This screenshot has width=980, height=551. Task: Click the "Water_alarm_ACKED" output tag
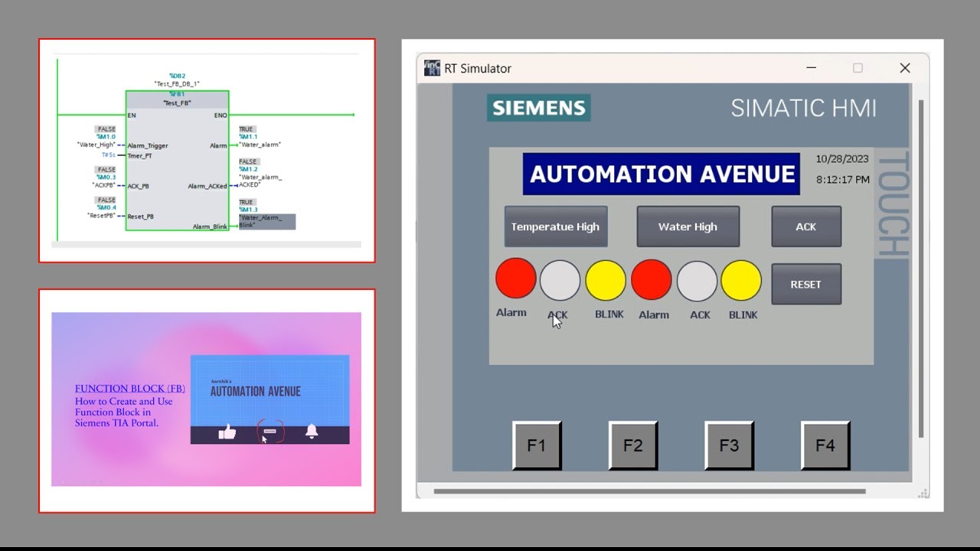[x=261, y=181]
